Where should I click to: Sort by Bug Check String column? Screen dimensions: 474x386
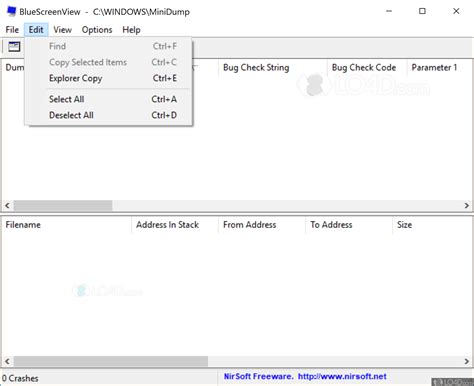click(x=272, y=67)
